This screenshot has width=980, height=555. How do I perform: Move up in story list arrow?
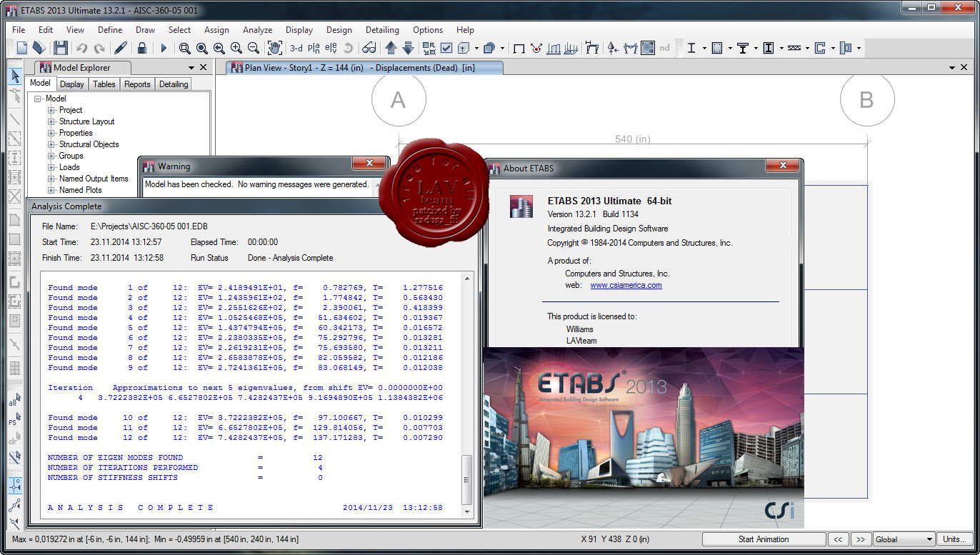pyautogui.click(x=391, y=48)
